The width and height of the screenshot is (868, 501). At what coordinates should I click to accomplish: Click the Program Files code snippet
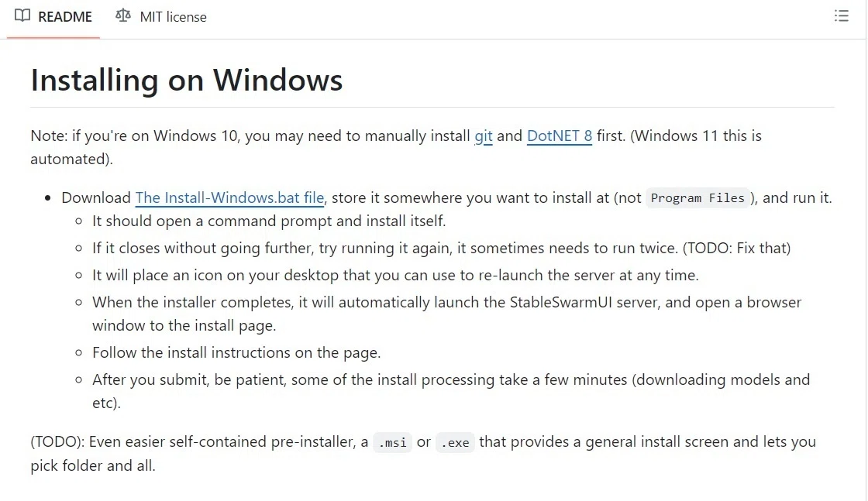(x=697, y=198)
